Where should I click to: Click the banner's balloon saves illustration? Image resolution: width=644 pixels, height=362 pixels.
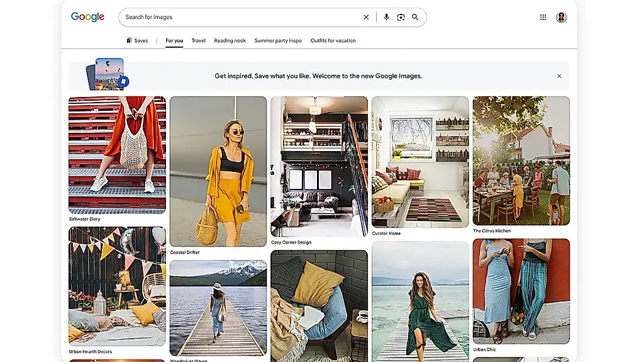tap(108, 74)
